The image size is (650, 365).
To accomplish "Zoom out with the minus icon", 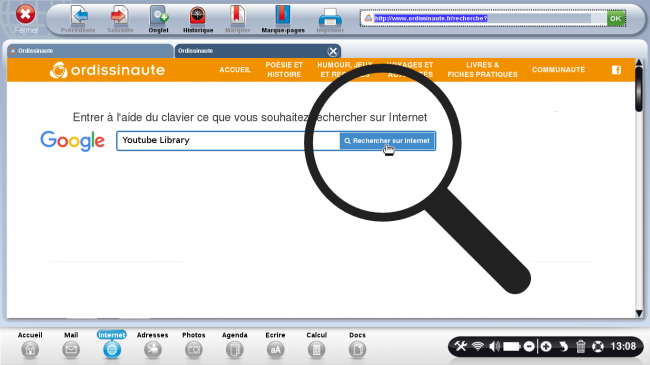I will coord(529,346).
